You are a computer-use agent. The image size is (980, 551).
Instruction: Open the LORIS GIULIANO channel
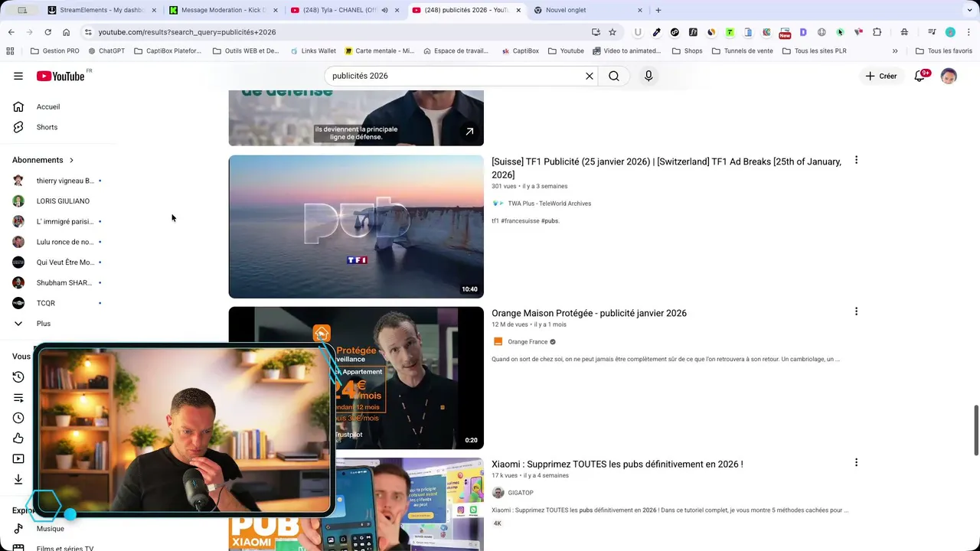click(61, 201)
